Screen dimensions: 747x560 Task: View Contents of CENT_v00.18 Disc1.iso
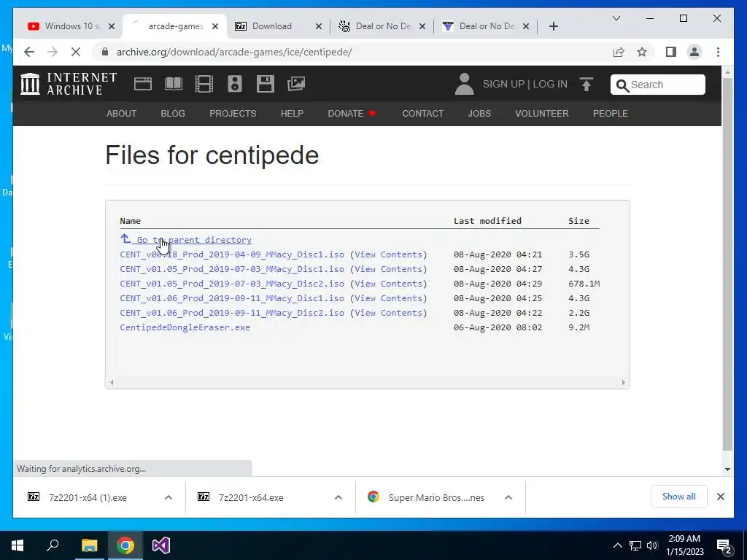(388, 254)
